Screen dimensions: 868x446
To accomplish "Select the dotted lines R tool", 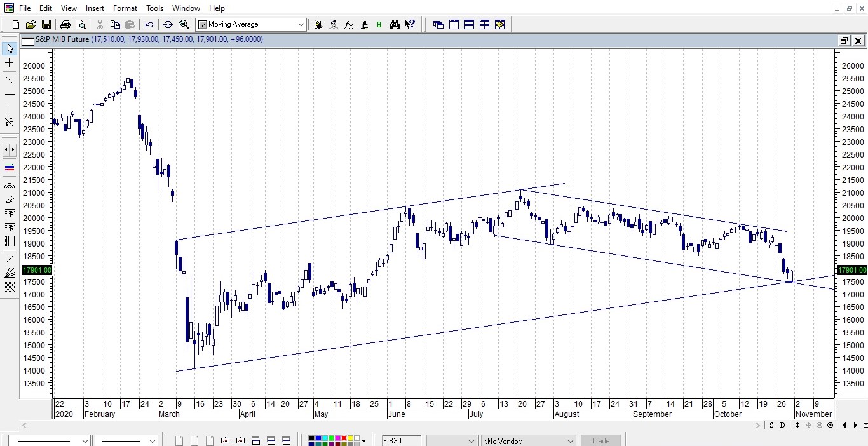I will (x=10, y=228).
